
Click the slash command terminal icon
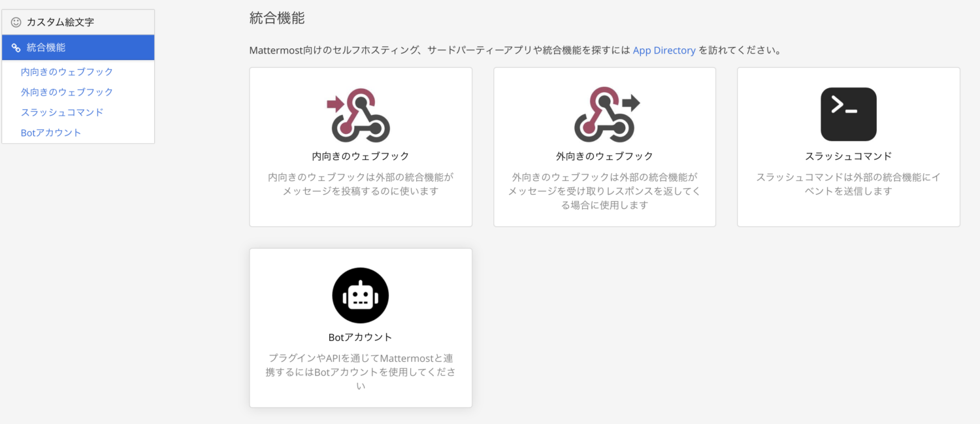pyautogui.click(x=848, y=114)
